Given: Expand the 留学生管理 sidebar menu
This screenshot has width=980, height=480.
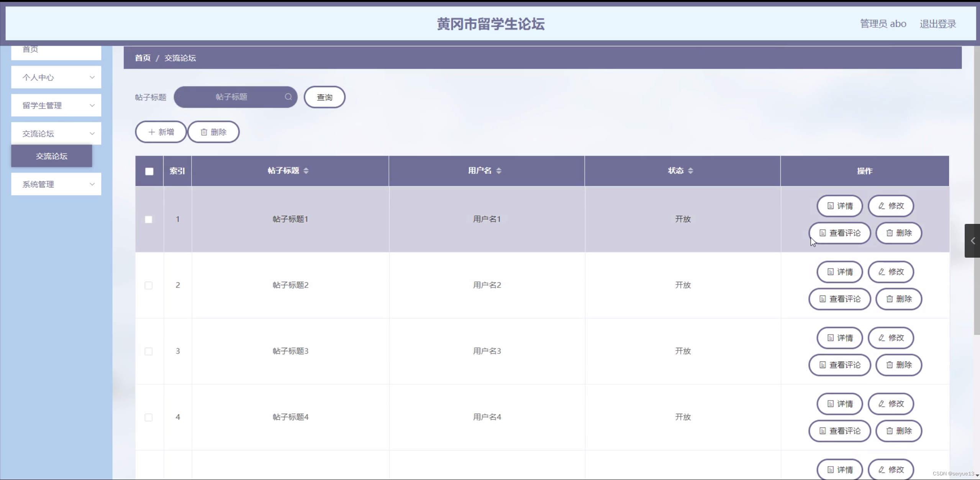Looking at the screenshot, I should tap(56, 105).
